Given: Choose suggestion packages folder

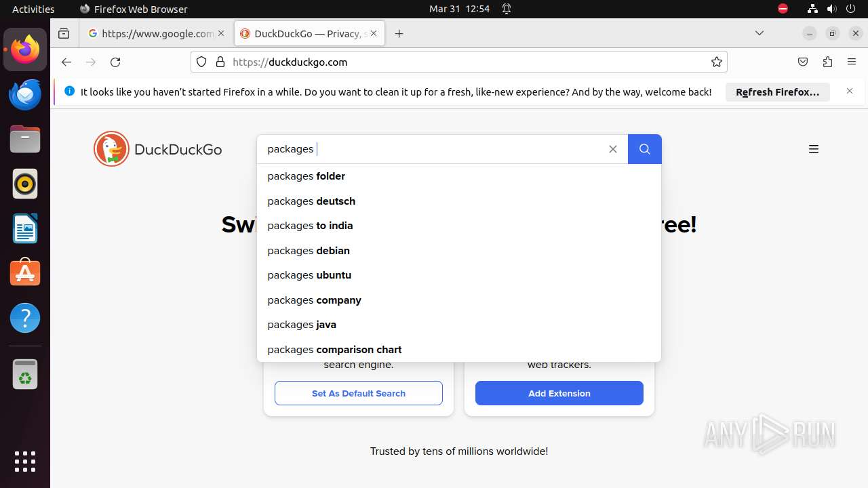Looking at the screenshot, I should tap(459, 176).
